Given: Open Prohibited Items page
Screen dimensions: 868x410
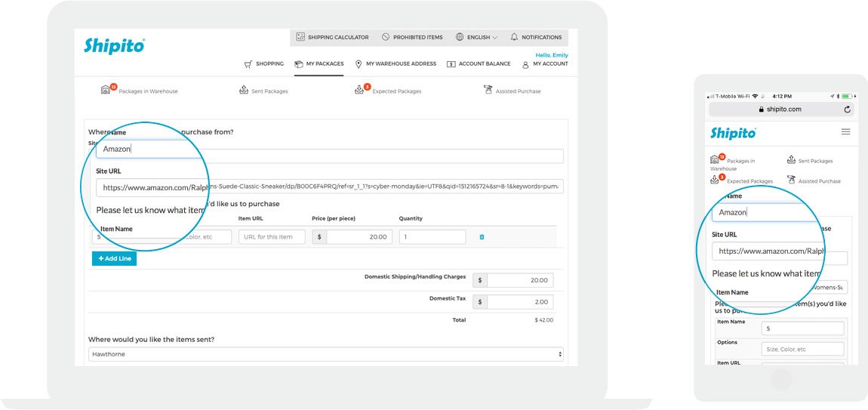Looking at the screenshot, I should point(412,37).
